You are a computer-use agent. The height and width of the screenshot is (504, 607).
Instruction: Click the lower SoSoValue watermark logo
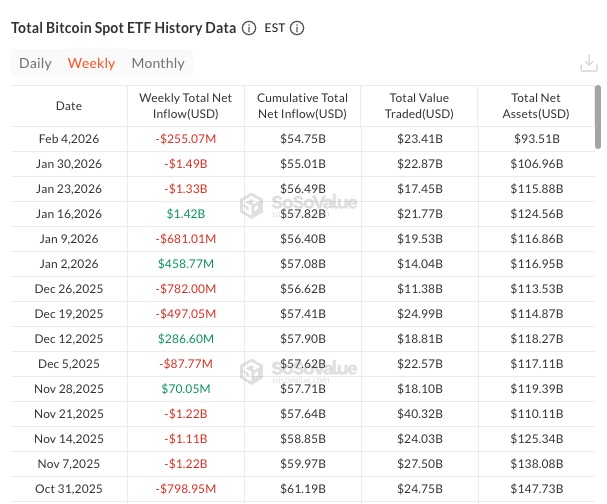(300, 371)
